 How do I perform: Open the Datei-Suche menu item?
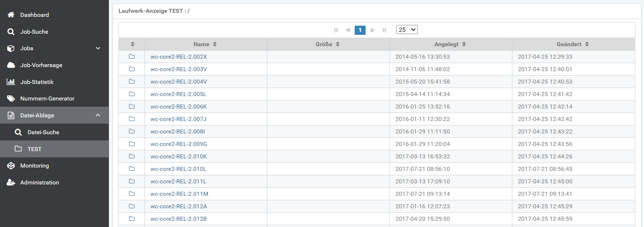coord(43,132)
